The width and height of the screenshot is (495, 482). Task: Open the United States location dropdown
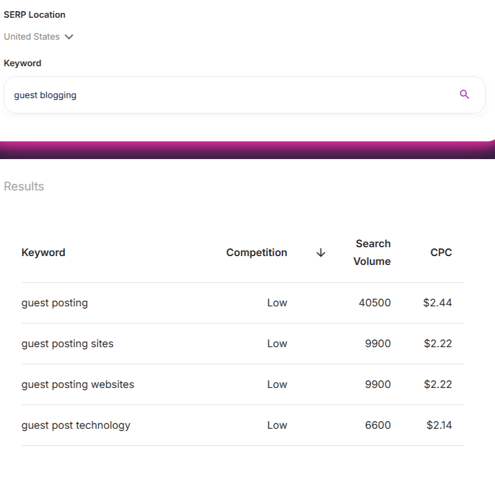[38, 37]
